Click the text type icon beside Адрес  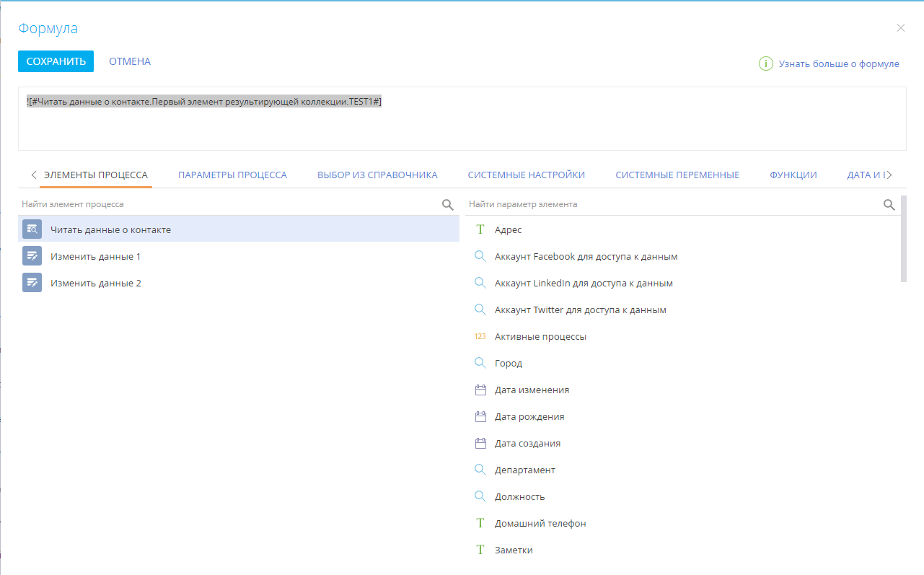[480, 229]
